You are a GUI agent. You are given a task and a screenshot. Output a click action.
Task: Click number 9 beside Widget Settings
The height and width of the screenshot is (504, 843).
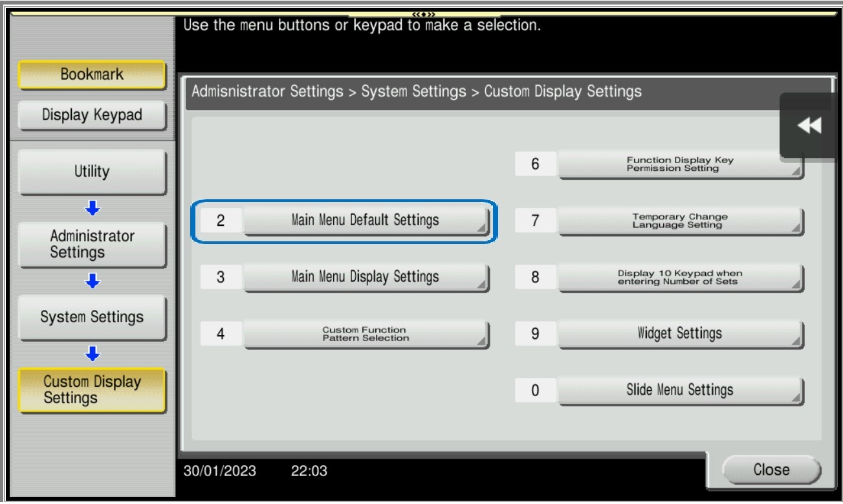pyautogui.click(x=534, y=334)
